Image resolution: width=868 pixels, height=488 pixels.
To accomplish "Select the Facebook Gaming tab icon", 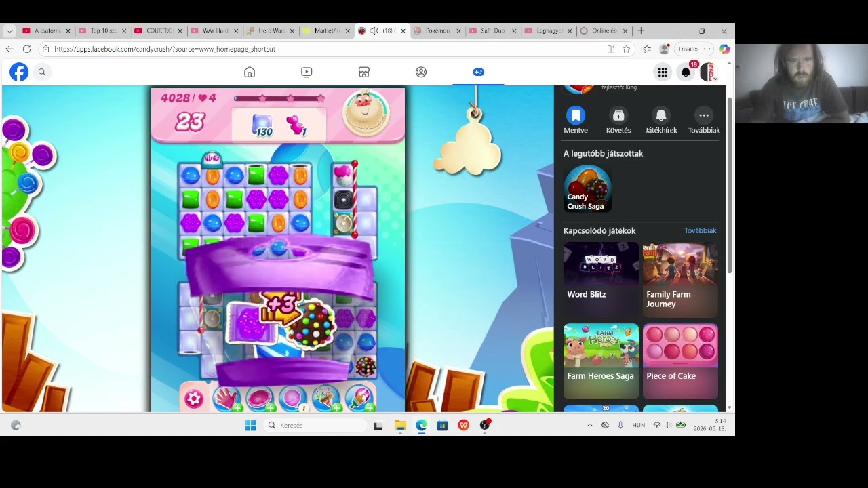I will click(479, 72).
